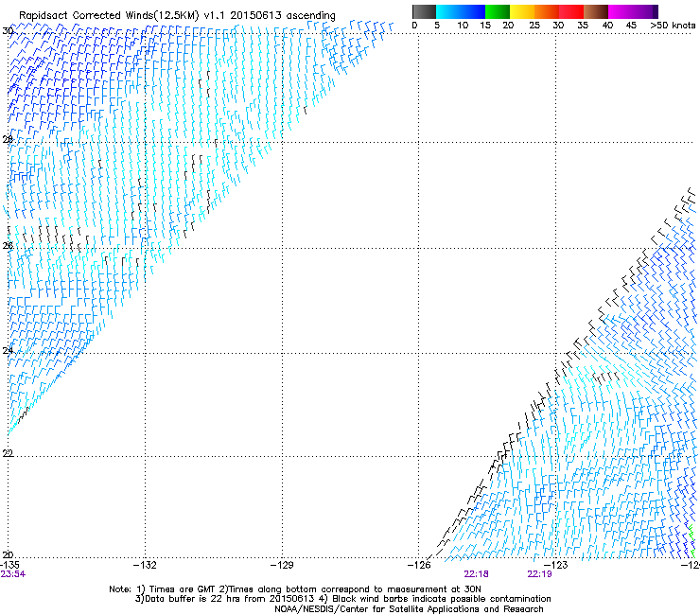Click the "-123" longitude axis label
Image resolution: width=700 pixels, height=615 pixels.
click(x=556, y=566)
